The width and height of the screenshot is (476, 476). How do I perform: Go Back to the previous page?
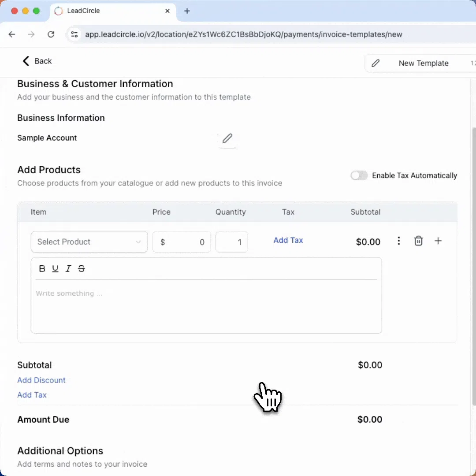pos(37,61)
